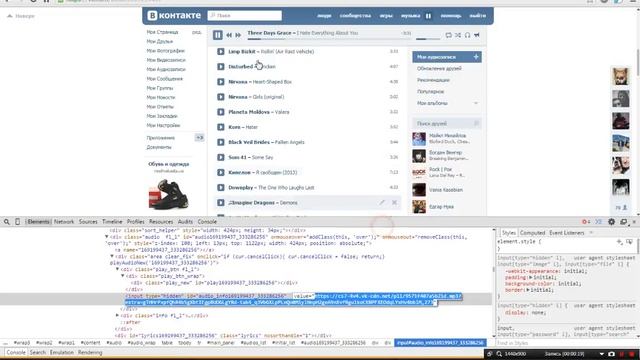Image resolution: width=640 pixels, height=360 pixels.
Task: Collapse the div class="area clear_fix" node
Action: click(112, 256)
